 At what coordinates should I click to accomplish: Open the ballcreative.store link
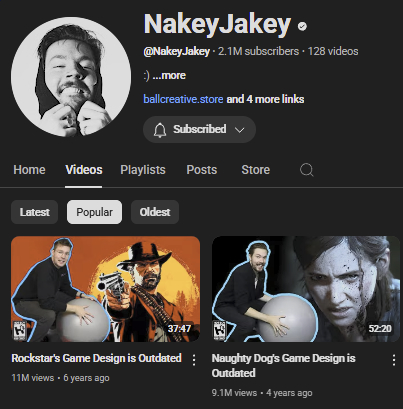tap(183, 99)
